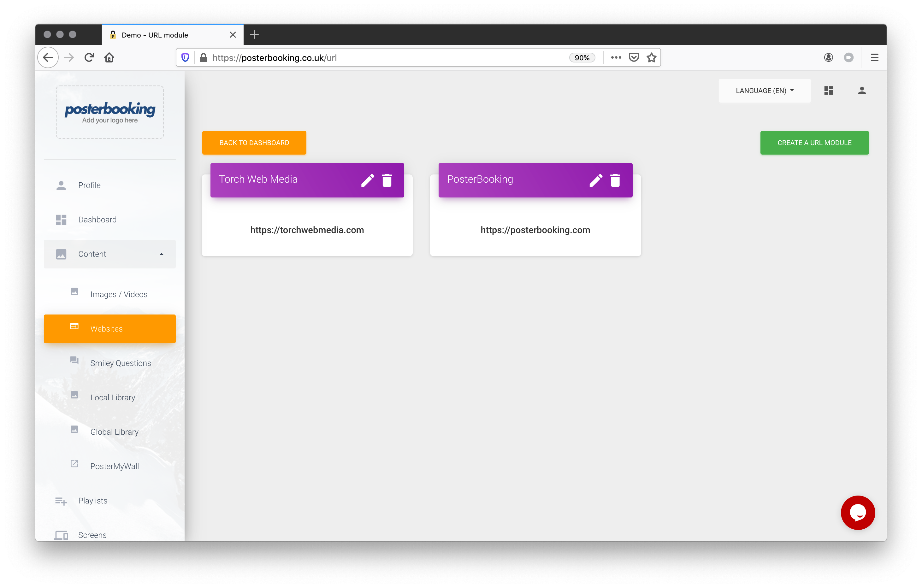Open Screens in sidebar
The width and height of the screenshot is (922, 588).
[x=109, y=535]
